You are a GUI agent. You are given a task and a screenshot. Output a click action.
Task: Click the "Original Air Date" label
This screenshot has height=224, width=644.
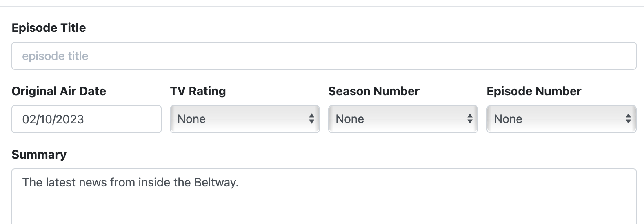pos(59,91)
